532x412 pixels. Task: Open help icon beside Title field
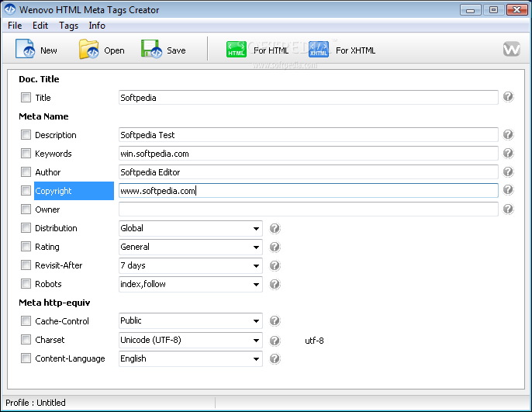point(508,97)
